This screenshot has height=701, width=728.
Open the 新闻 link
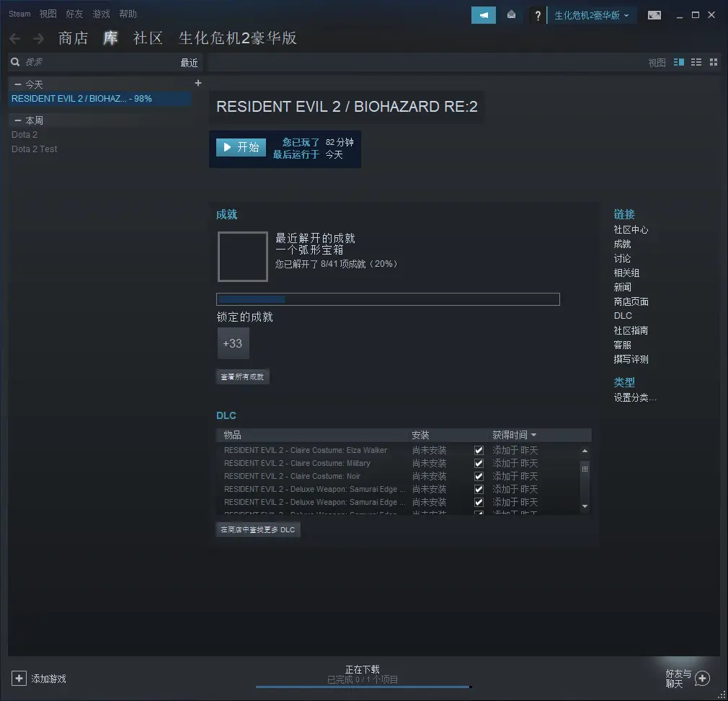pyautogui.click(x=622, y=287)
